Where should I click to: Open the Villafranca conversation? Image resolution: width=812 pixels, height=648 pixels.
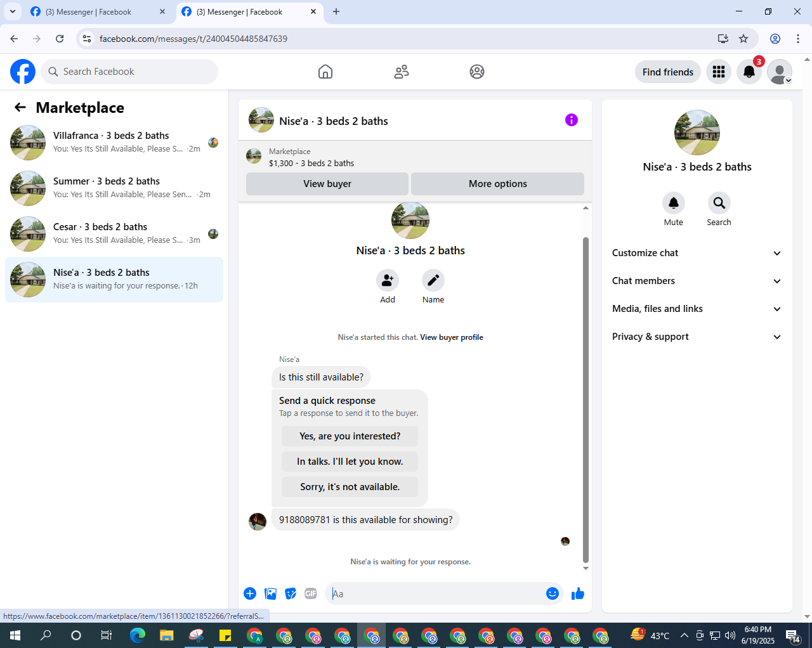114,143
